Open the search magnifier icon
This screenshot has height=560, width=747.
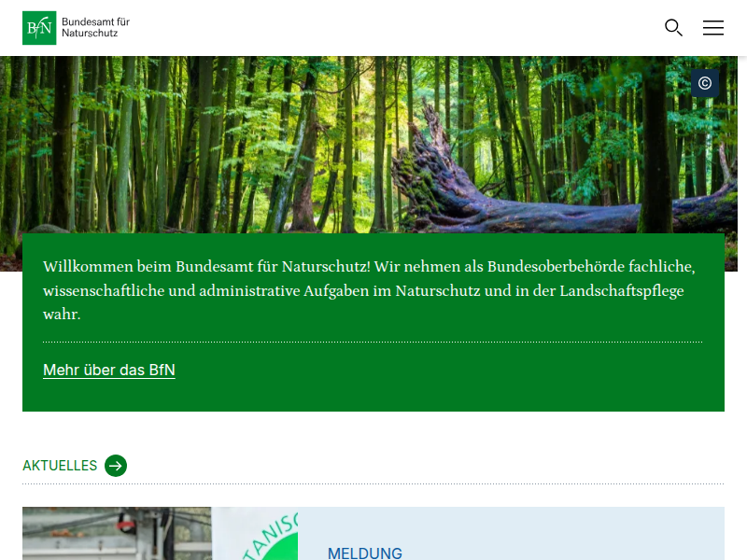673,28
